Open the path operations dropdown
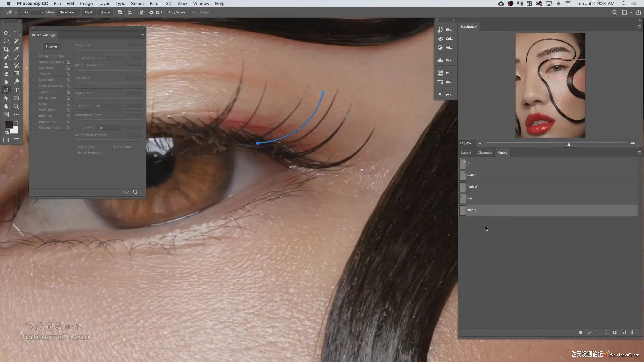 [120, 12]
